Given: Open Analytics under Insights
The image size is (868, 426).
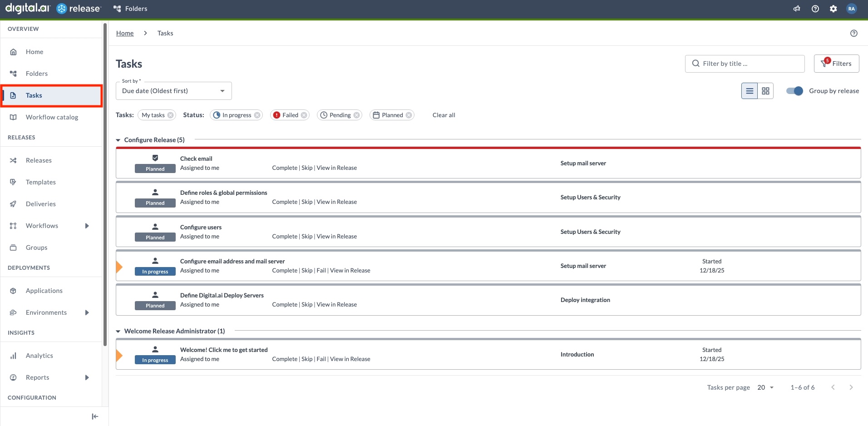Looking at the screenshot, I should (39, 355).
